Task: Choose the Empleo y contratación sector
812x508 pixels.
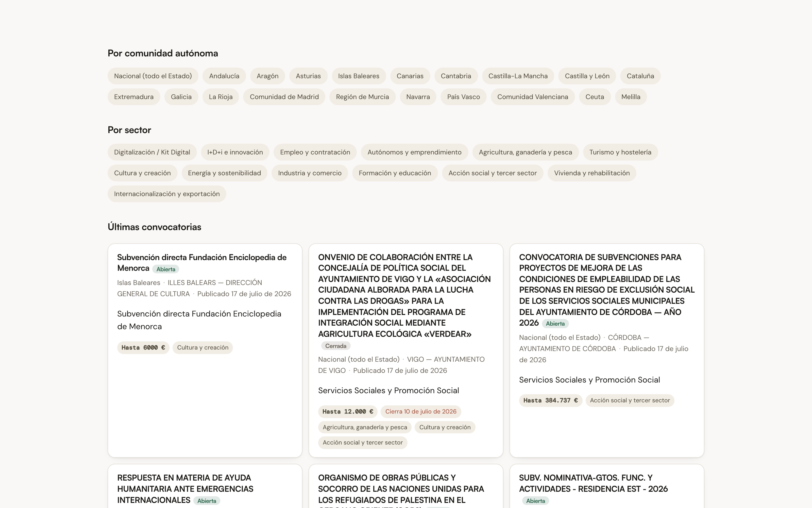Action: (315, 152)
